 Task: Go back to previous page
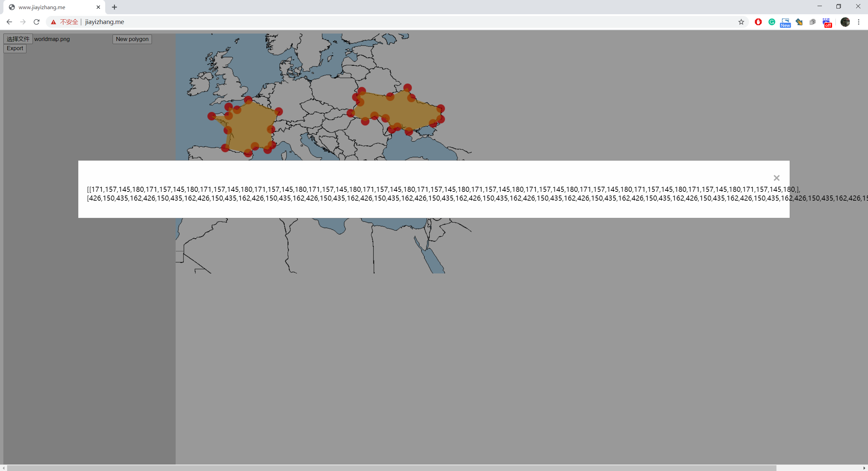(9, 22)
